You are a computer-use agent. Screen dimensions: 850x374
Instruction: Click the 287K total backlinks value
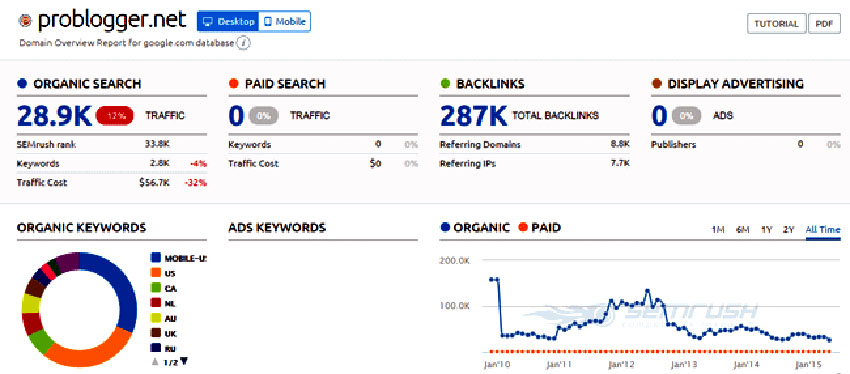(473, 115)
